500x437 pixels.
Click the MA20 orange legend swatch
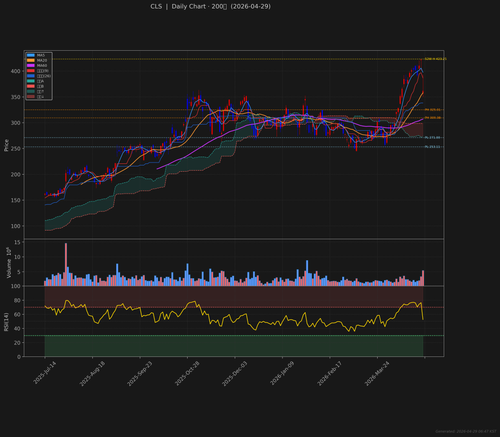point(31,60)
